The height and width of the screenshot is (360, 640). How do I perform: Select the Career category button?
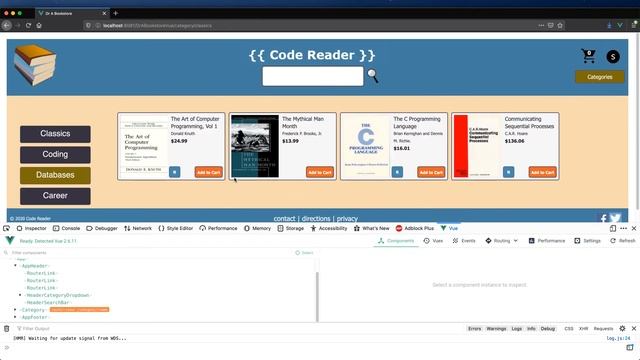(x=55, y=196)
